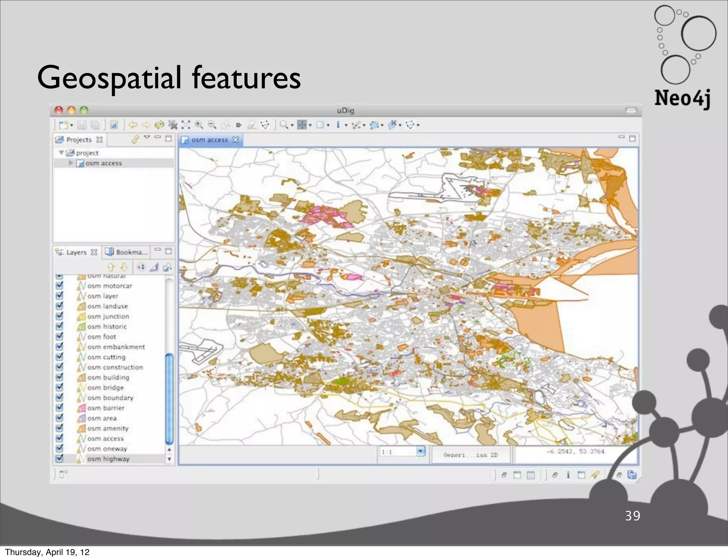Click the Generic Cartesian 2D CRS button
The height and width of the screenshot is (560, 728).
(x=471, y=455)
